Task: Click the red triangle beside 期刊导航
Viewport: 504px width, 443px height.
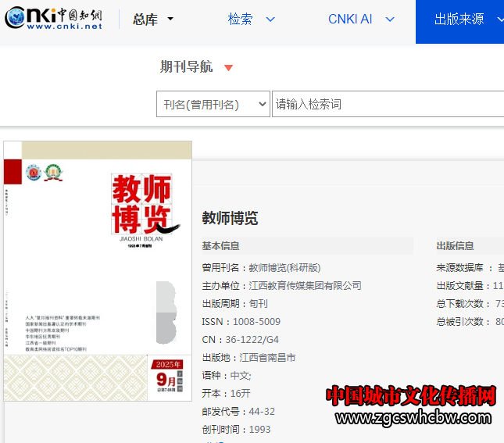Action: [x=228, y=68]
